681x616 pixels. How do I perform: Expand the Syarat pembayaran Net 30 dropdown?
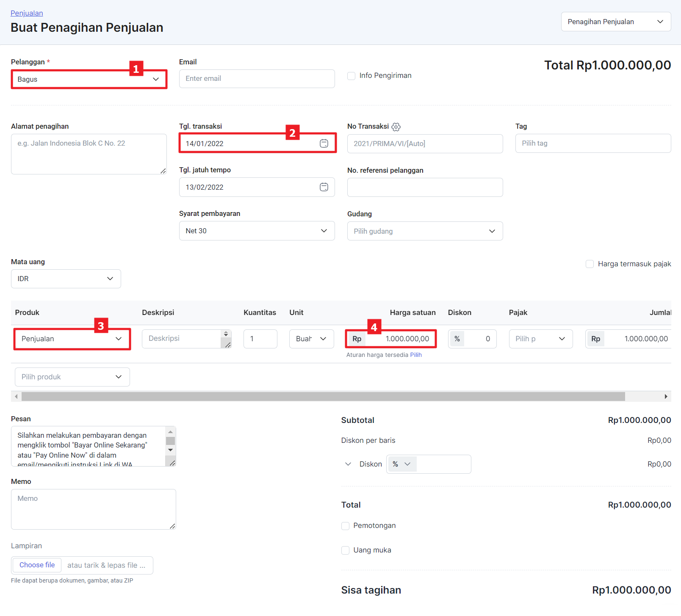coord(257,231)
